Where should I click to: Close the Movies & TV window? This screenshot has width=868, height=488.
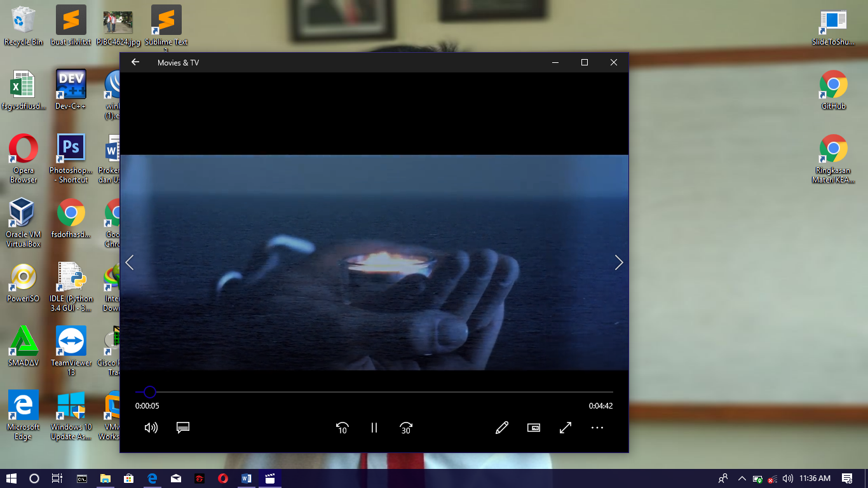point(614,62)
